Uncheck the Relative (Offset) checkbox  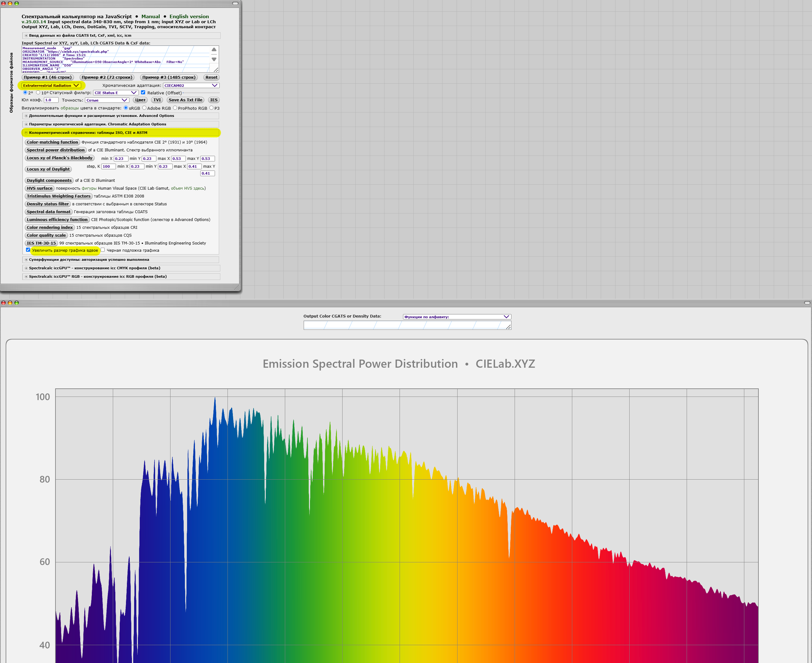coord(143,92)
